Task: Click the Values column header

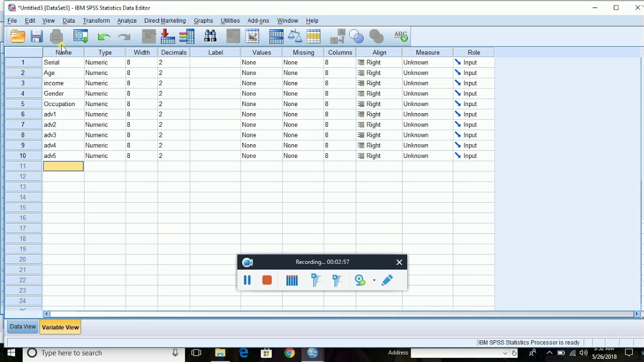Action: (262, 52)
